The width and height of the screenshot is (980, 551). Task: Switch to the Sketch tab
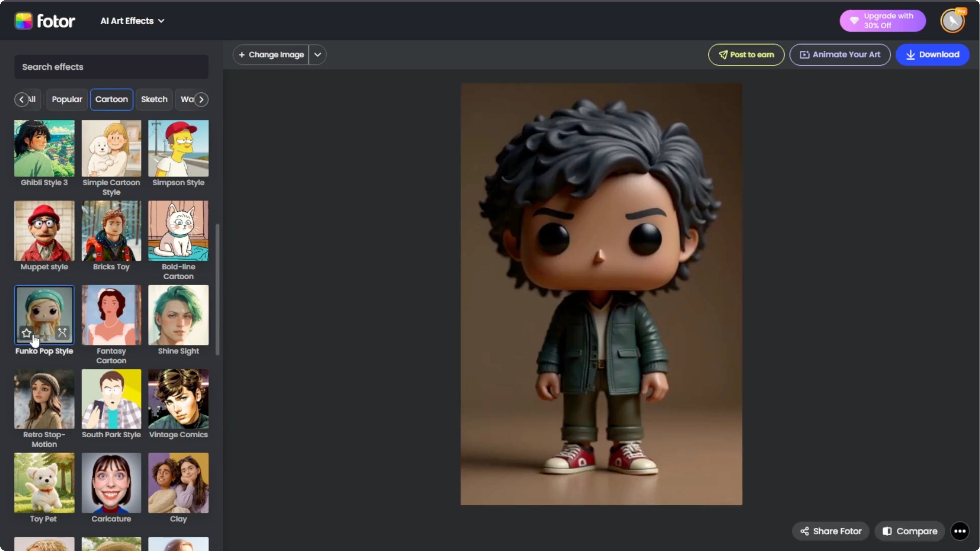click(x=154, y=99)
